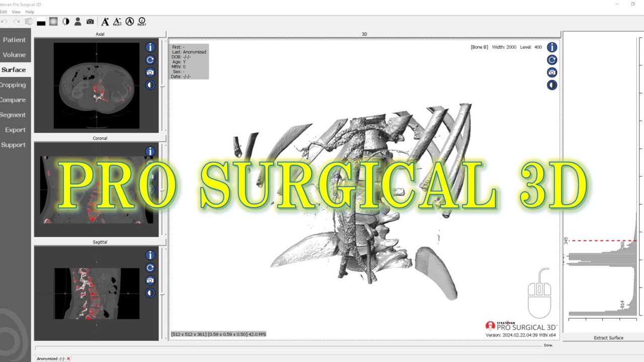Image resolution: width=644 pixels, height=362 pixels.
Task: Click the Undo arrow in the toolbar
Action: (5, 22)
